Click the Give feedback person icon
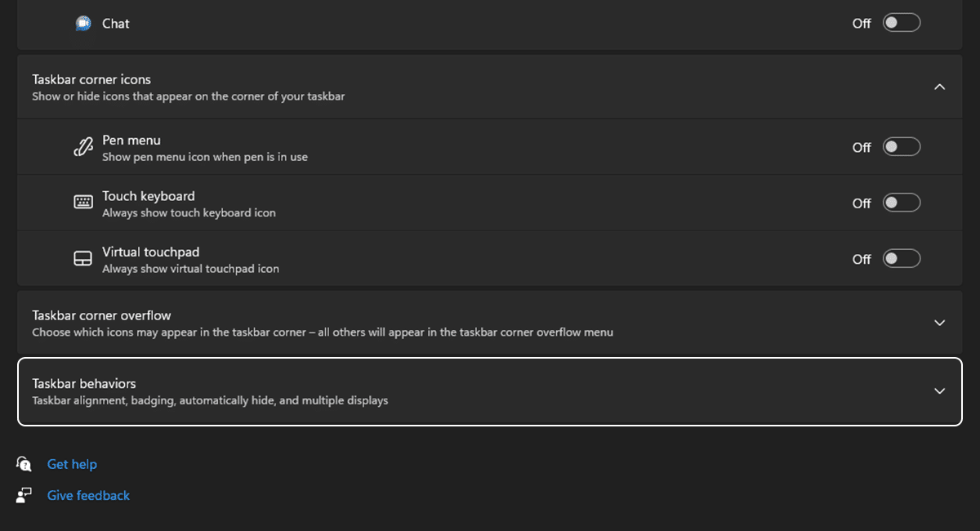Viewport: 980px width, 531px height. point(24,495)
